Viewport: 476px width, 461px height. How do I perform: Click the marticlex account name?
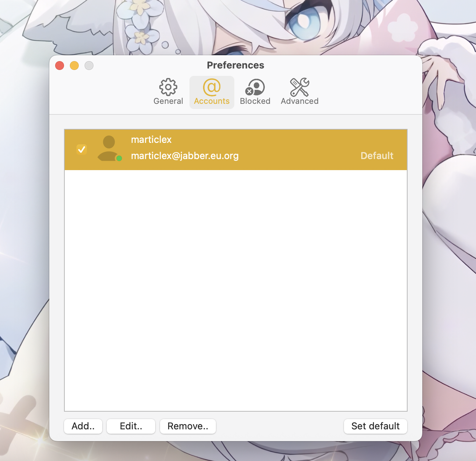pos(151,140)
